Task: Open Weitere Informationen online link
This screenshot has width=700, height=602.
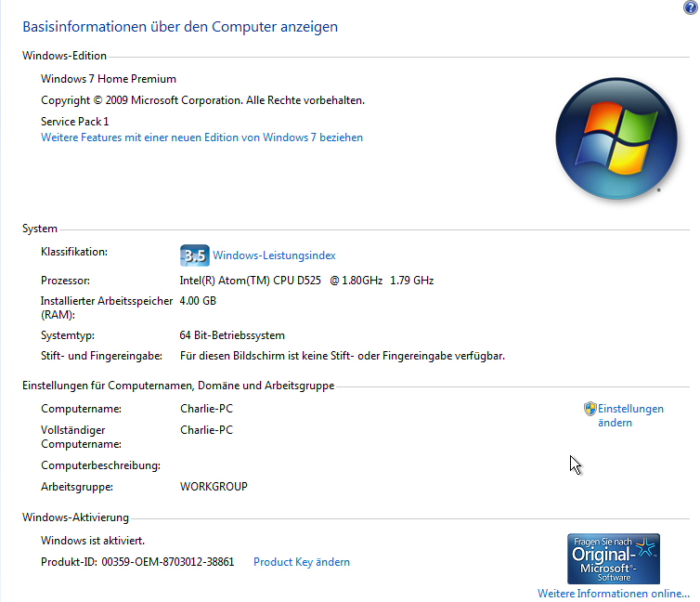Action: click(x=614, y=594)
